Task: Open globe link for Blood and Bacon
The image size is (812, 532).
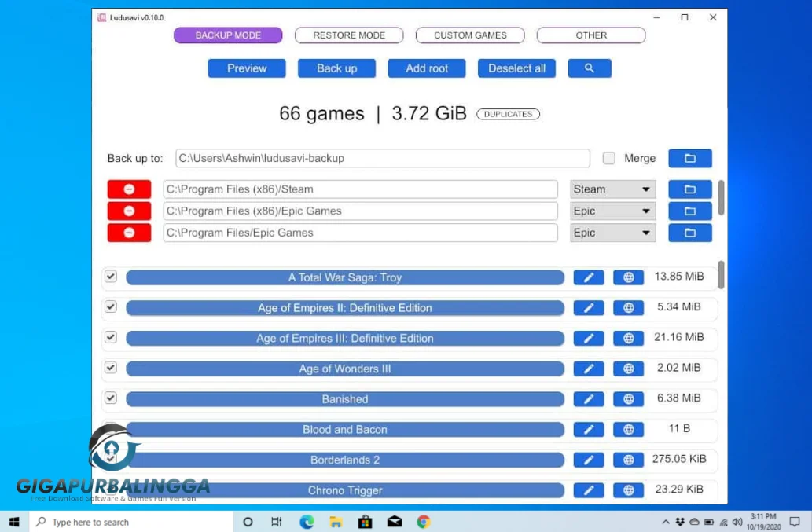Action: (x=628, y=430)
